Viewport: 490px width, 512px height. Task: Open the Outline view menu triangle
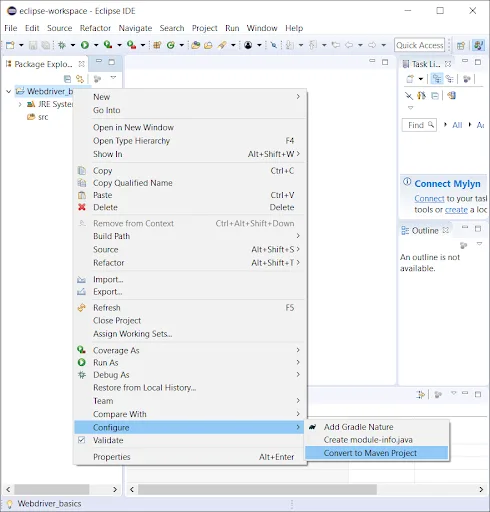pyautogui.click(x=479, y=244)
